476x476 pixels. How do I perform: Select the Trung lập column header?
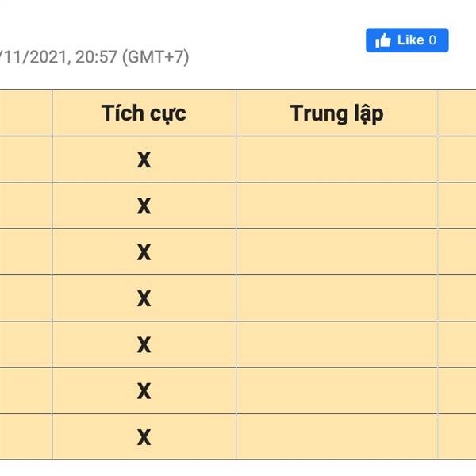click(336, 113)
